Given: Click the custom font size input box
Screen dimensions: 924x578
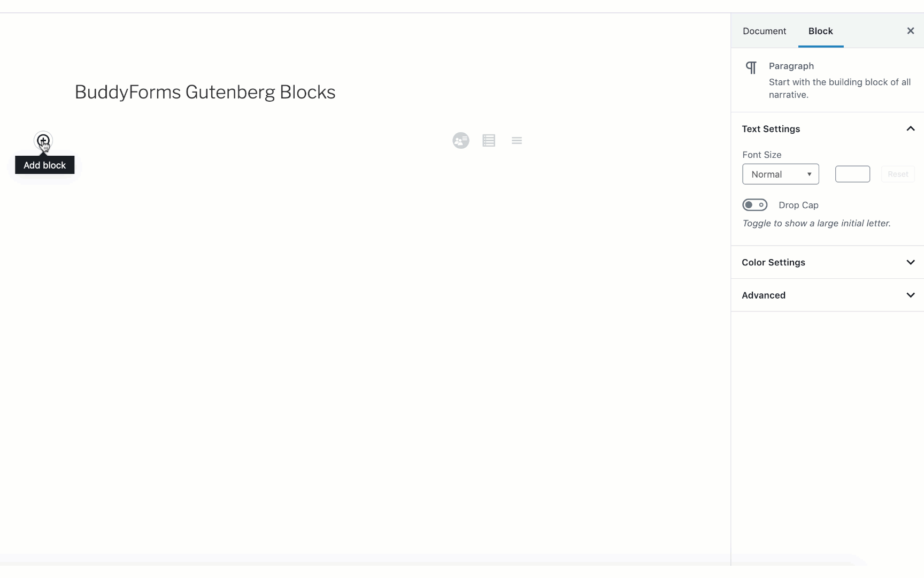Looking at the screenshot, I should point(852,174).
